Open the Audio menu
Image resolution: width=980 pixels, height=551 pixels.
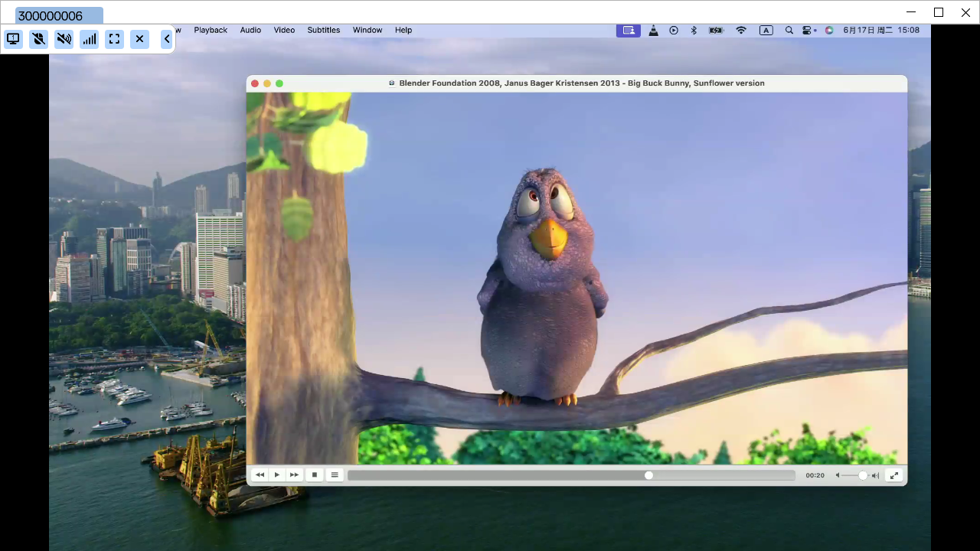250,30
